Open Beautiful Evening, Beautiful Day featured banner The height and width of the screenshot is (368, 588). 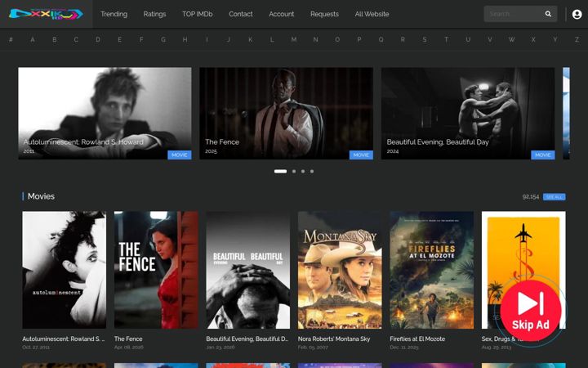click(468, 114)
